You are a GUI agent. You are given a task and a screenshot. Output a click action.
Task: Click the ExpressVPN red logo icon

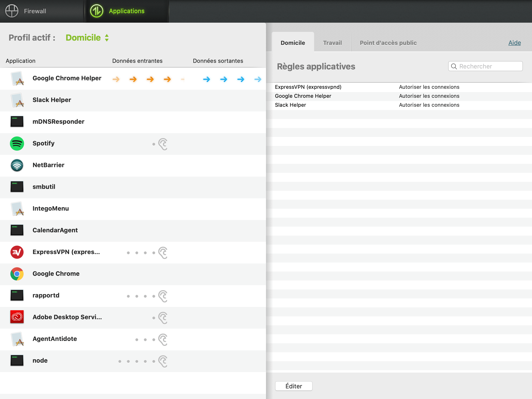point(17,252)
